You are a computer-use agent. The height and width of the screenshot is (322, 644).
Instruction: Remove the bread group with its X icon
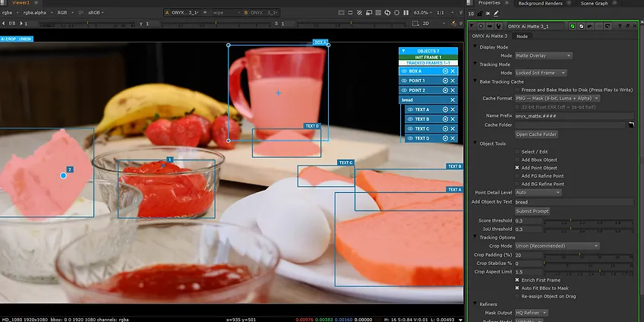pyautogui.click(x=453, y=99)
